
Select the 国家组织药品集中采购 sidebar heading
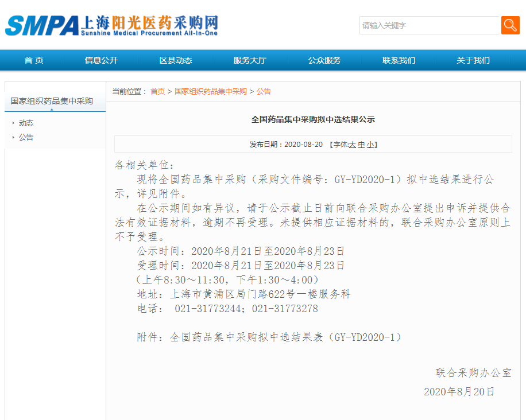coord(52,101)
